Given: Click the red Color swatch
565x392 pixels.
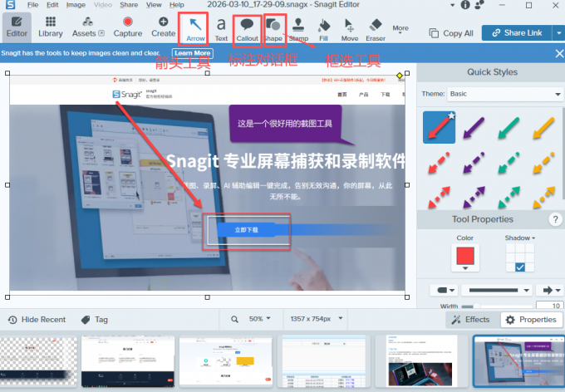Looking at the screenshot, I should tap(465, 256).
